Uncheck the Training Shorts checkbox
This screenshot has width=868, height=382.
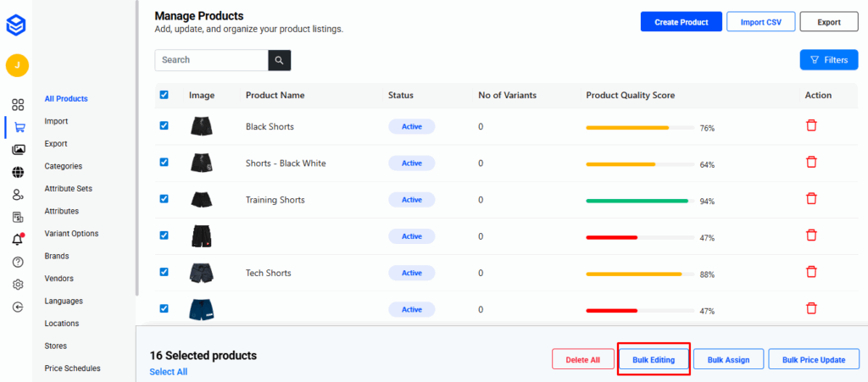(164, 198)
